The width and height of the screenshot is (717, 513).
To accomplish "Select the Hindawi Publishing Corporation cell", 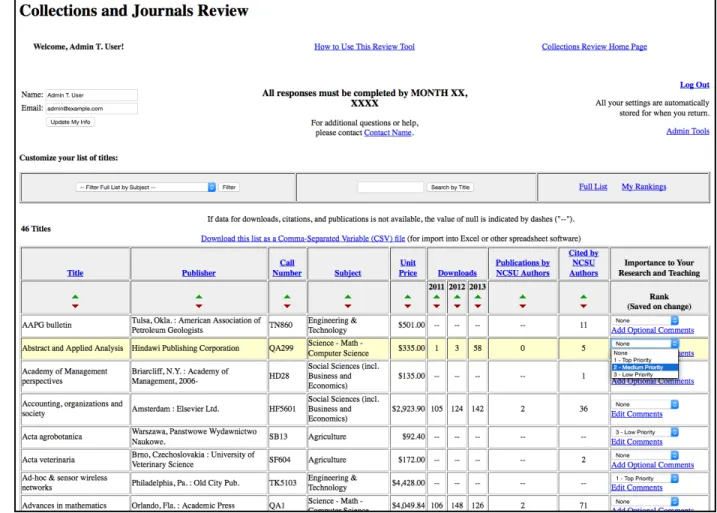I will pyautogui.click(x=199, y=348).
